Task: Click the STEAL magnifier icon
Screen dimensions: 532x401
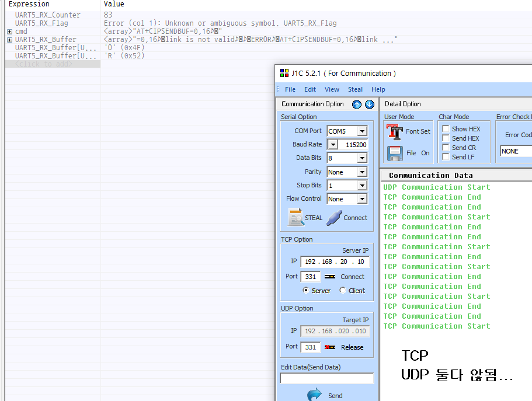Action: coord(296,218)
